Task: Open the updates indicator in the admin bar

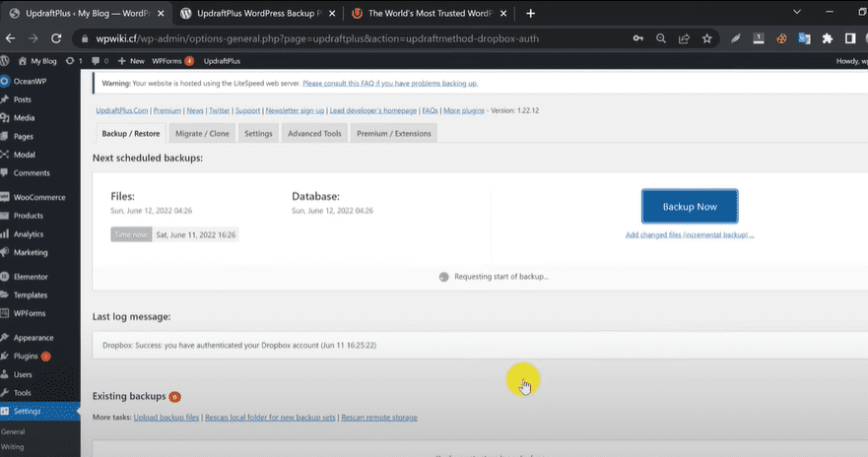Action: (74, 61)
